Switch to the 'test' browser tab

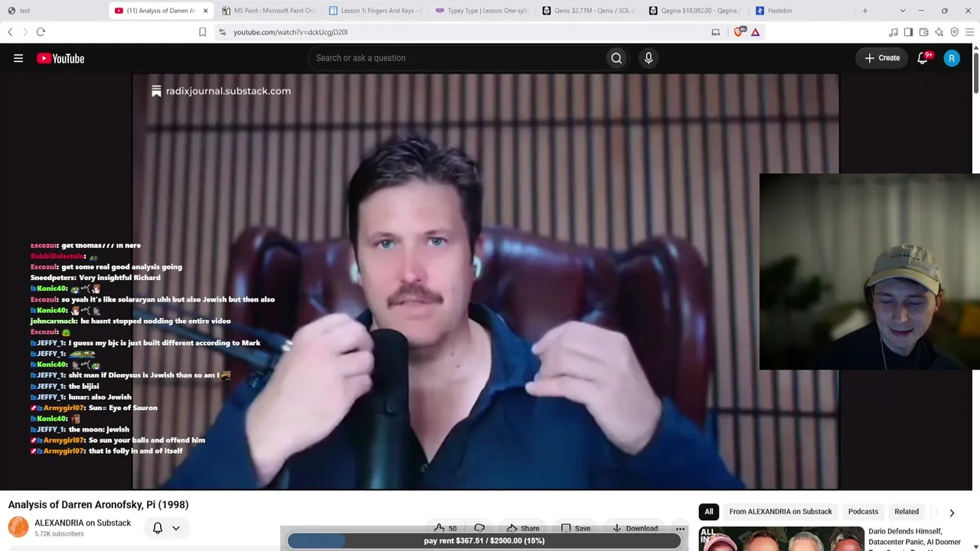(54, 11)
